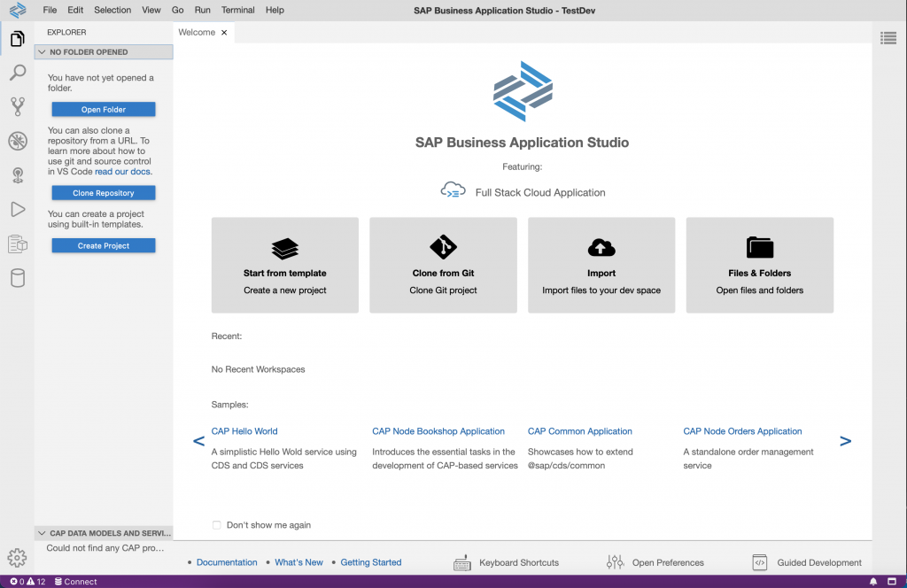907x588 pixels.
Task: Open the pin-shaped icon in activity bar
Action: (x=18, y=175)
